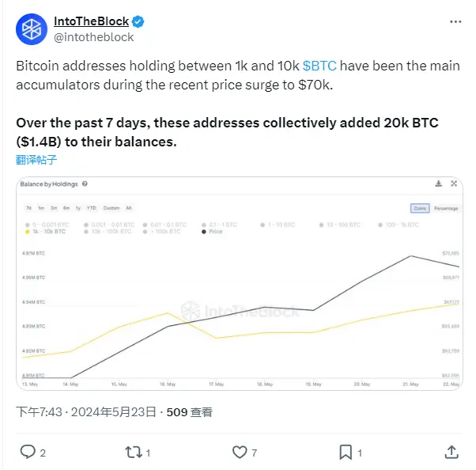The image size is (476, 470).
Task: Select the YTD time range
Action: click(x=91, y=208)
